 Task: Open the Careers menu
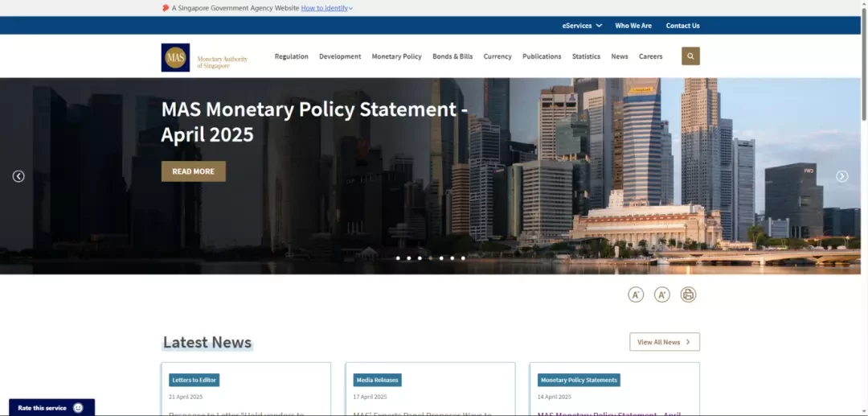[650, 56]
